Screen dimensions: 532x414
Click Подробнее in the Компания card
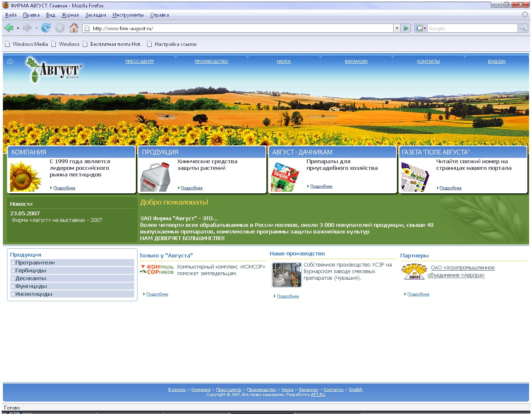pyautogui.click(x=64, y=188)
